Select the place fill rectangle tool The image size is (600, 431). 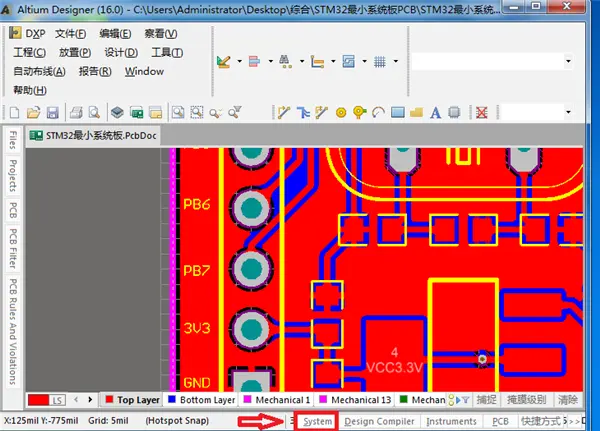[398, 113]
